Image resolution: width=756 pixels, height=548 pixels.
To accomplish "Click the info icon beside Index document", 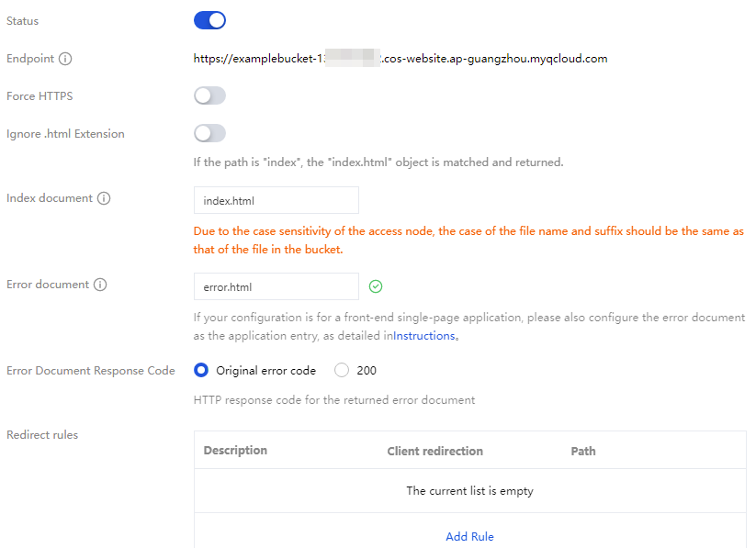I will coord(104,198).
